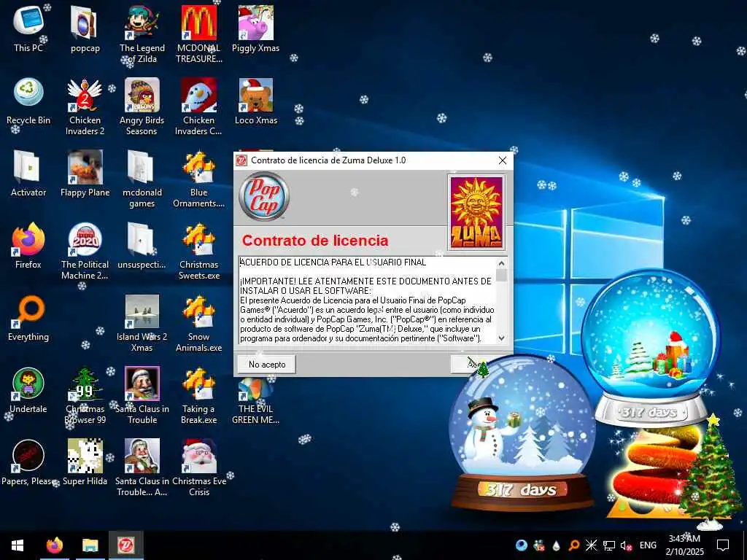747x560 pixels.
Task: Select The Political Machine 2020 icon
Action: click(x=85, y=252)
